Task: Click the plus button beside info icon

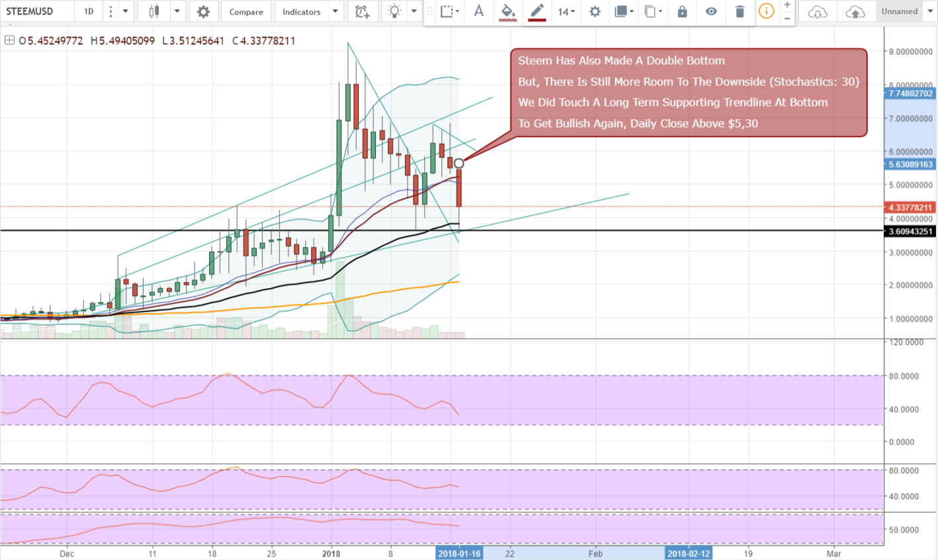Action: point(787,5)
